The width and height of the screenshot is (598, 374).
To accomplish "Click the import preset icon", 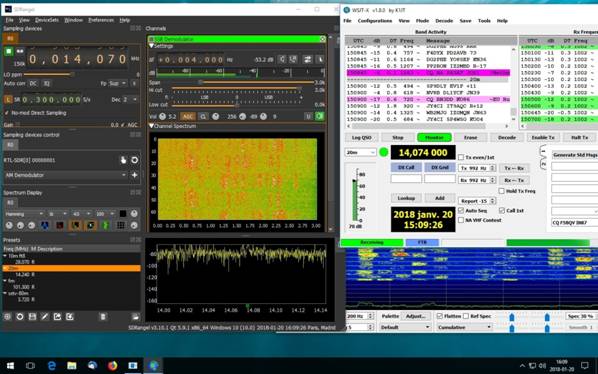I will [x=70, y=317].
